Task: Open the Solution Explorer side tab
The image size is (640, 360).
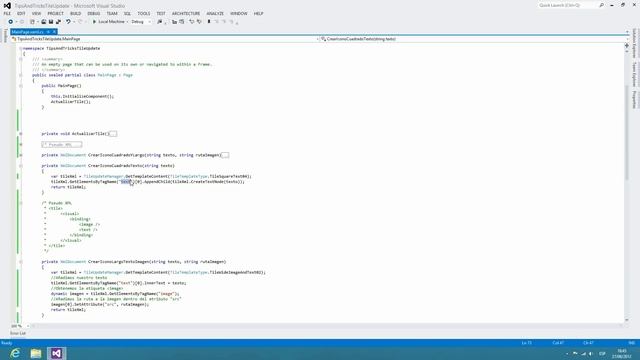Action: click(x=634, y=43)
